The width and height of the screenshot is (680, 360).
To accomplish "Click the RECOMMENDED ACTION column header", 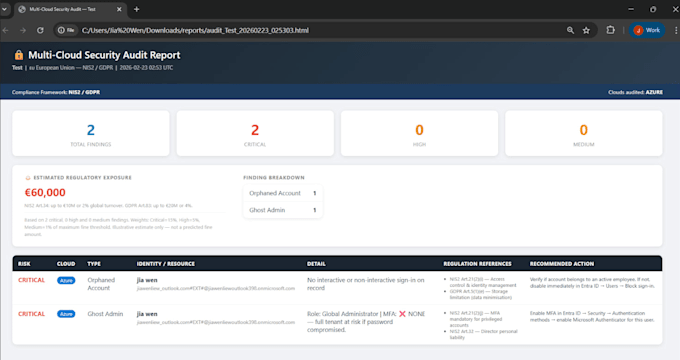I will [562, 264].
